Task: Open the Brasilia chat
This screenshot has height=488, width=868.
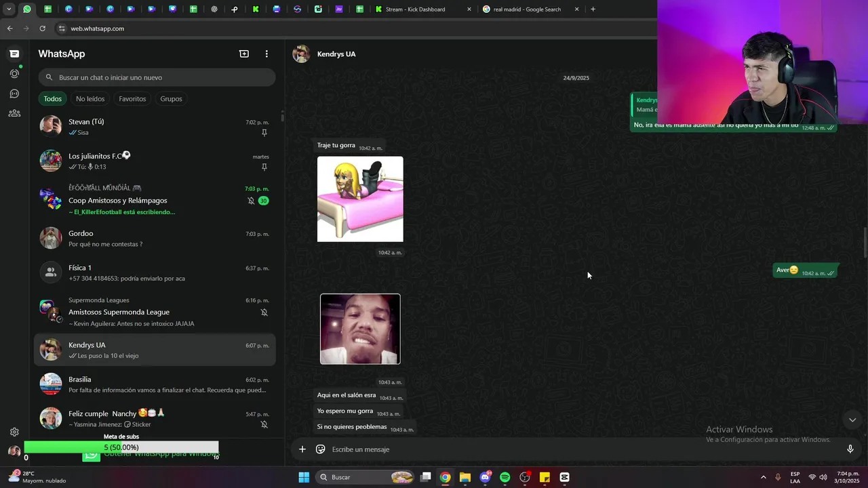Action: [x=155, y=384]
